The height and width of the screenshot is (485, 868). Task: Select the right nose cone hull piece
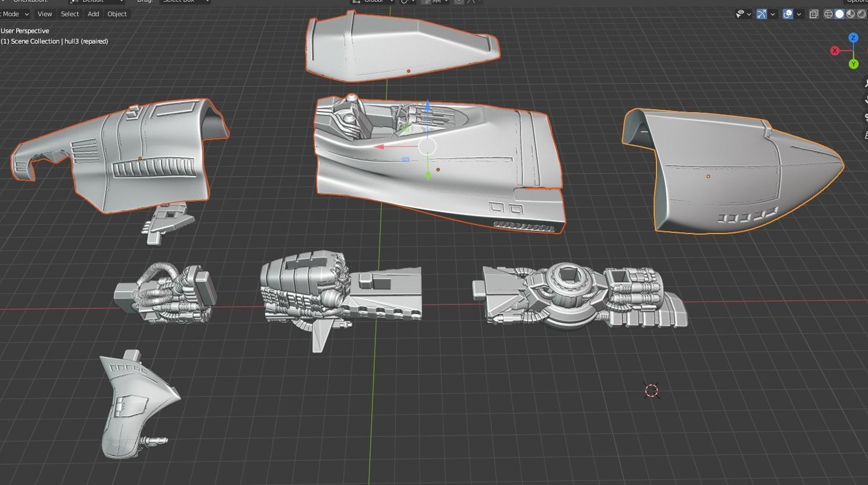tap(732, 171)
